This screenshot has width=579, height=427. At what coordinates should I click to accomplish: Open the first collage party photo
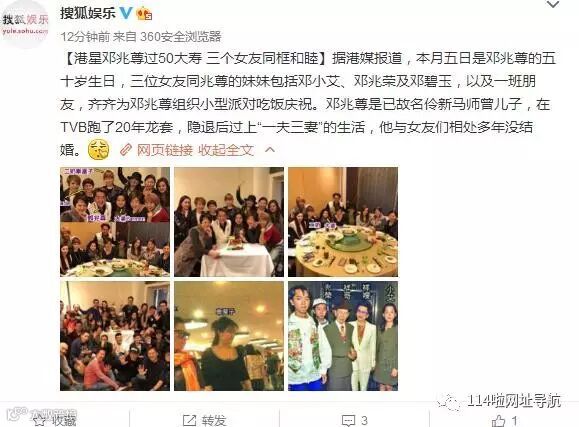115,222
